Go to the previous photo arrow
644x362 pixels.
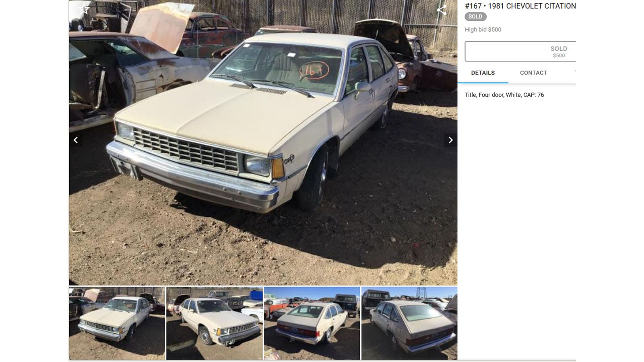(x=76, y=140)
